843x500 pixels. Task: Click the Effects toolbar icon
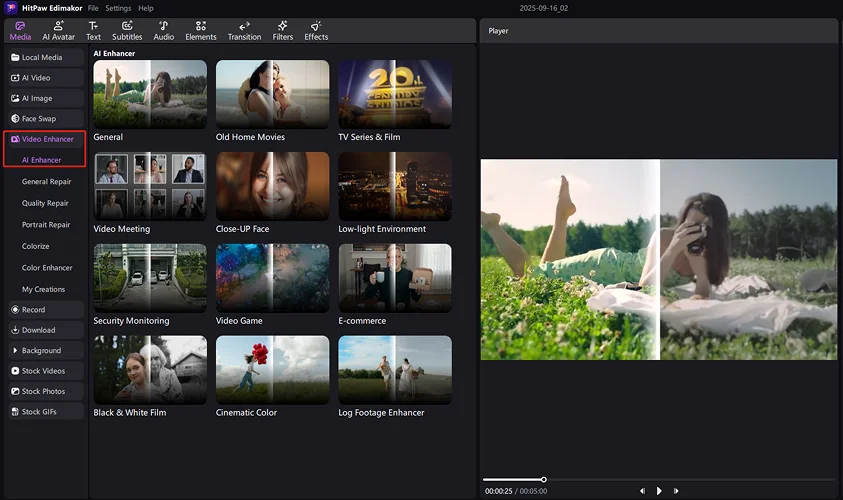[x=316, y=30]
